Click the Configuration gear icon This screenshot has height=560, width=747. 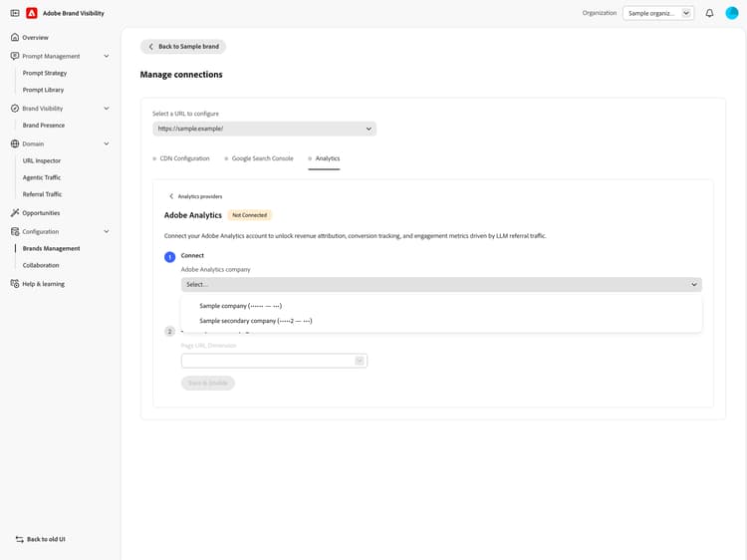(x=15, y=231)
